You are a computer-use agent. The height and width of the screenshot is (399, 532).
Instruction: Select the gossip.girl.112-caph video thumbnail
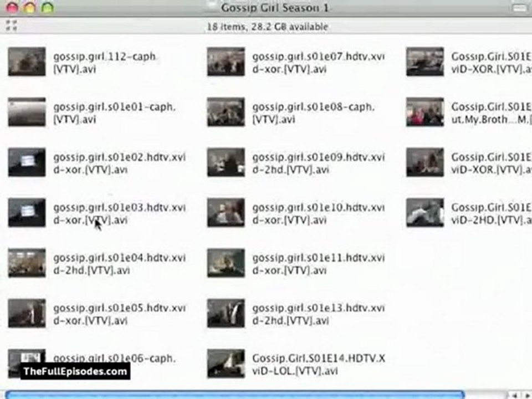[x=27, y=62]
